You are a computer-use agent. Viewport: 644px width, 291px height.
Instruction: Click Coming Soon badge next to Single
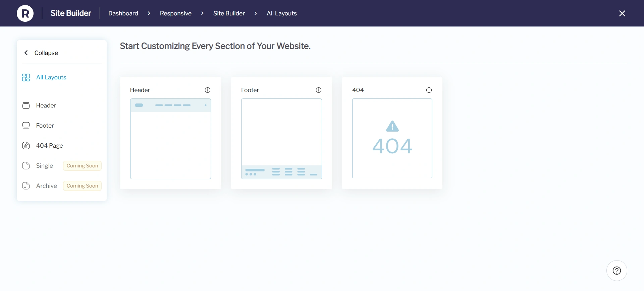pos(82,166)
